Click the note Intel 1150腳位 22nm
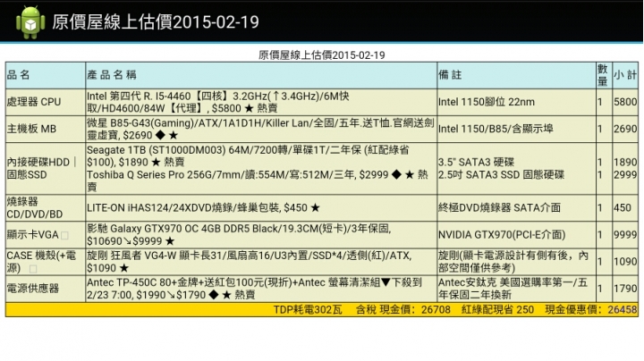The height and width of the screenshot is (361, 644). [487, 102]
